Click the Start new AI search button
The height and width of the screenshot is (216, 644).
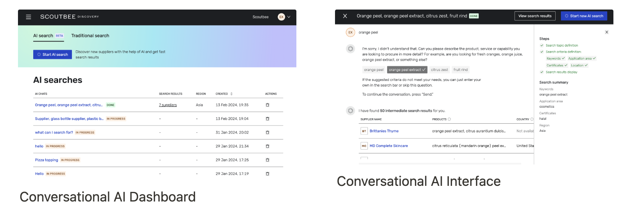point(584,16)
